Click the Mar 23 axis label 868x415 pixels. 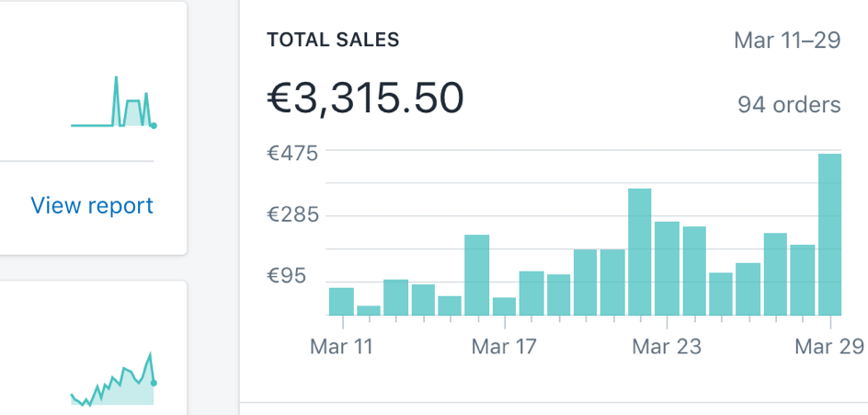click(667, 347)
